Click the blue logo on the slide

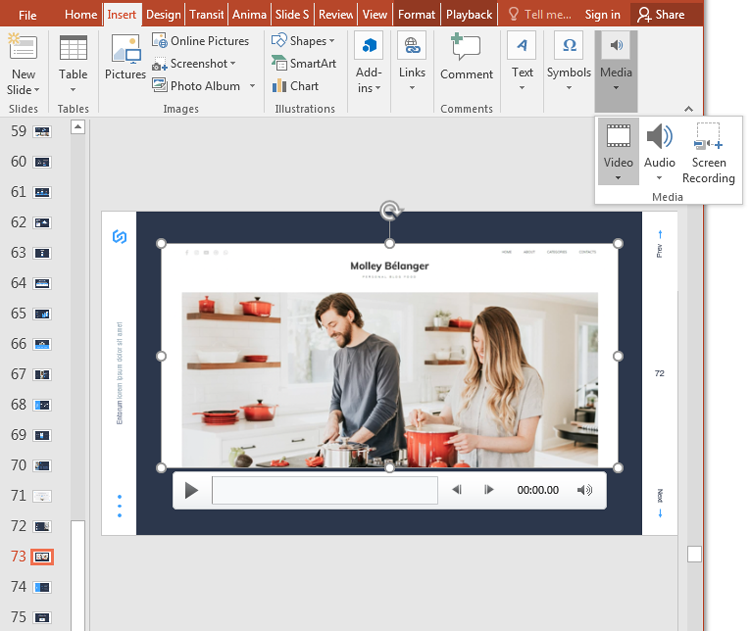(120, 236)
